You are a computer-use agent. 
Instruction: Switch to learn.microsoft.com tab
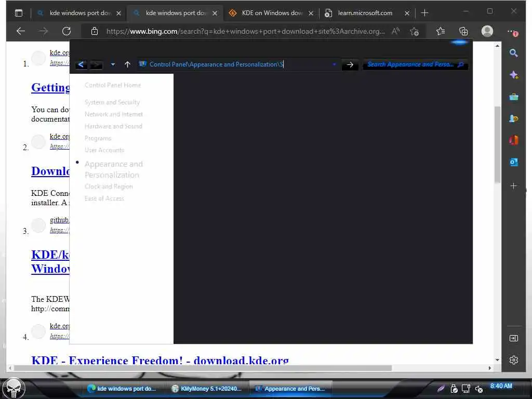tap(365, 13)
